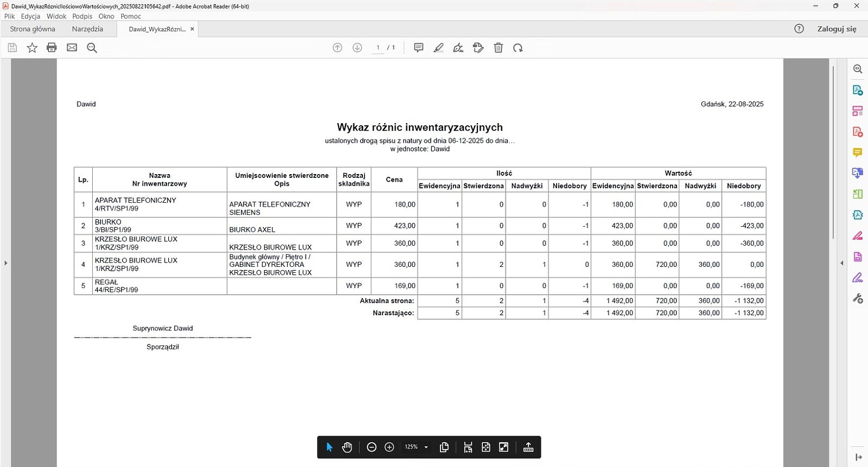The image size is (868, 467).
Task: Expand the left navigation pane
Action: point(5,263)
